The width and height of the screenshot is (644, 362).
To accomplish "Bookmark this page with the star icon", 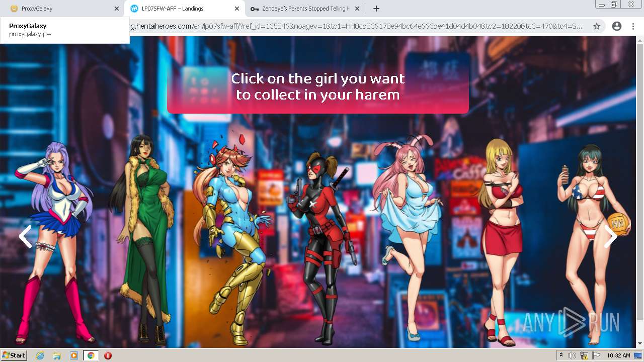I will tap(597, 26).
